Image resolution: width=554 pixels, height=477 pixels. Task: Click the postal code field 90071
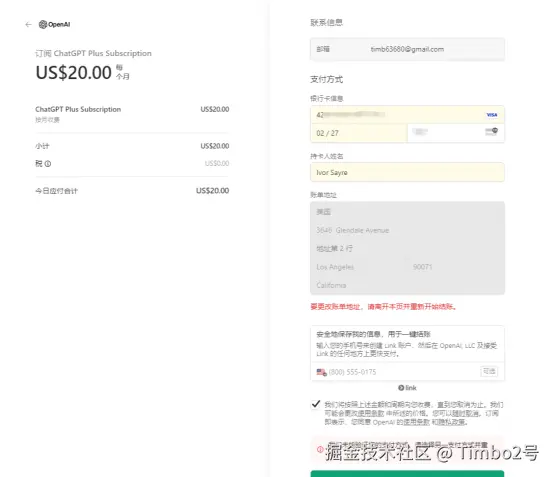point(456,267)
